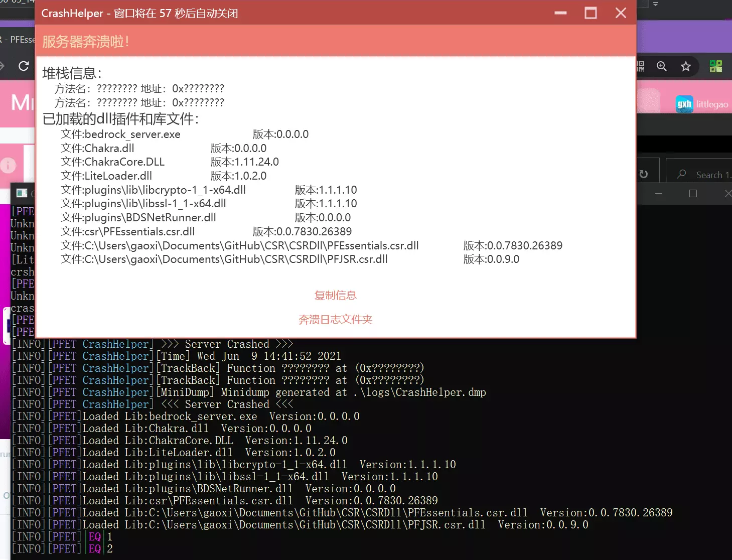
Task: Click the gxh littlegao avatar
Action: pos(684,104)
